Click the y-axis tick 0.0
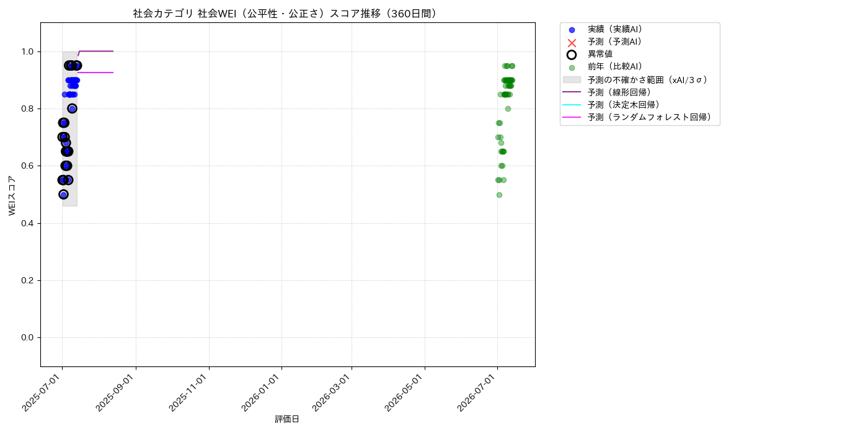 pos(29,337)
